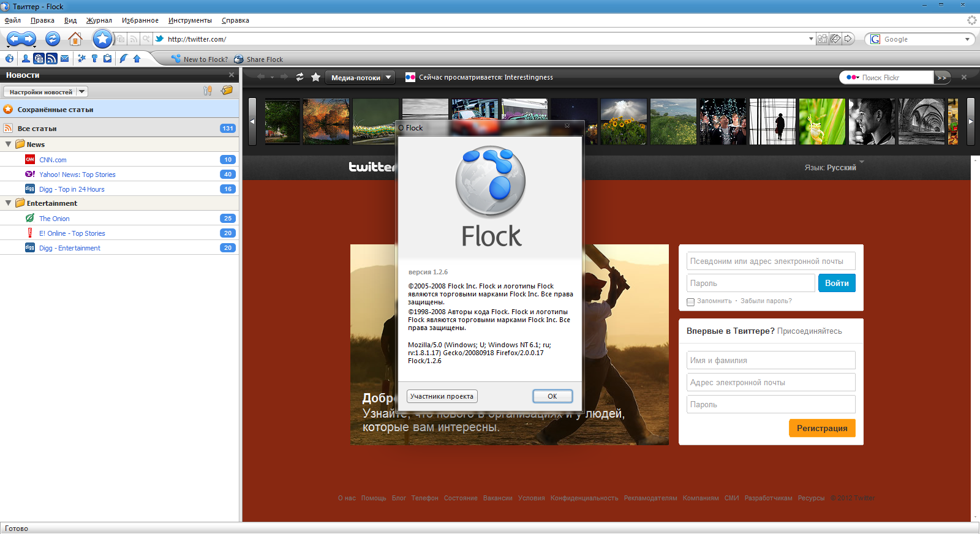The height and width of the screenshot is (534, 980).
Task: Click the Участники проекта button
Action: click(442, 396)
